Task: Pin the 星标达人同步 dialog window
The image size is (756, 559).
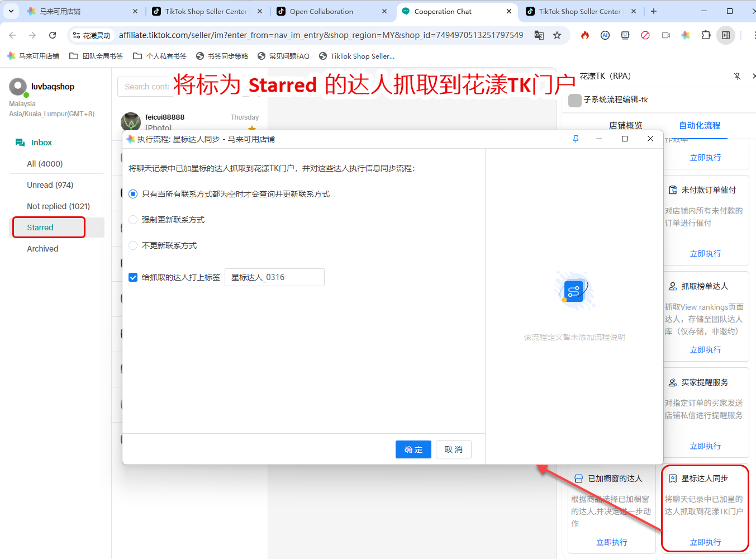Action: pos(576,139)
